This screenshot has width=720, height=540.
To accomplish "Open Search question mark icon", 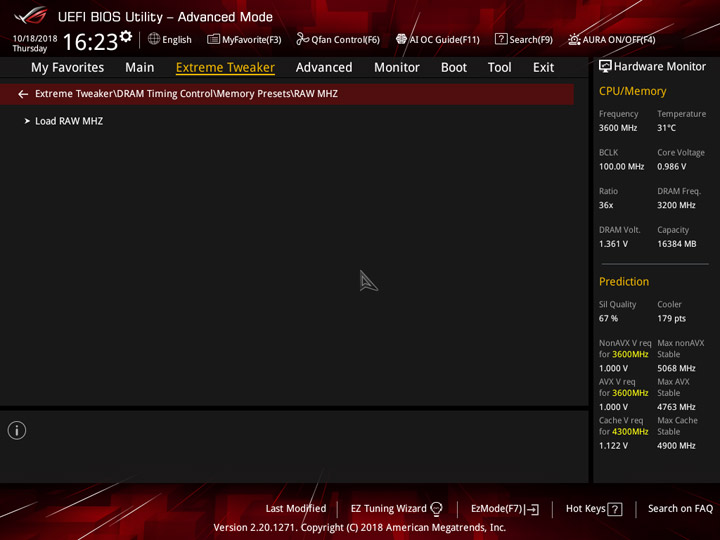I will pyautogui.click(x=501, y=39).
